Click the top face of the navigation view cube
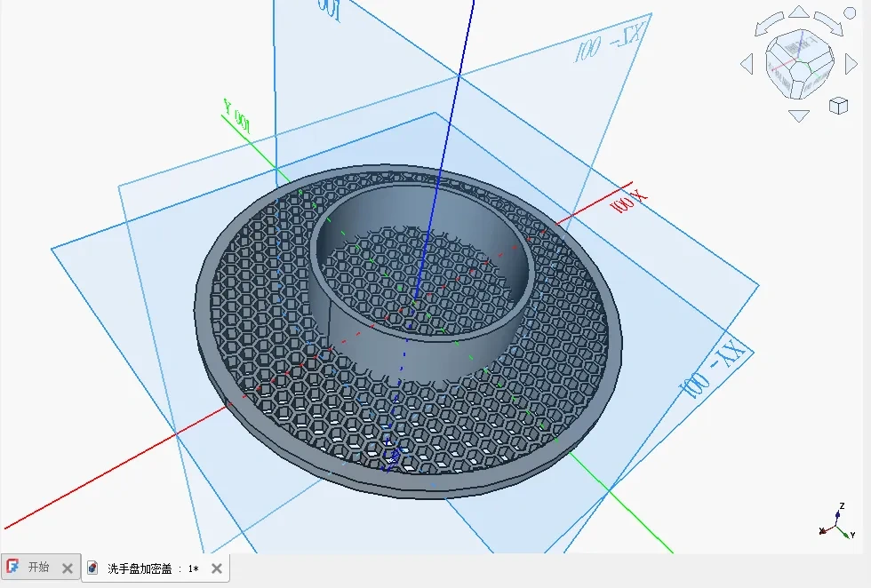The image size is (871, 588). pyautogui.click(x=799, y=46)
